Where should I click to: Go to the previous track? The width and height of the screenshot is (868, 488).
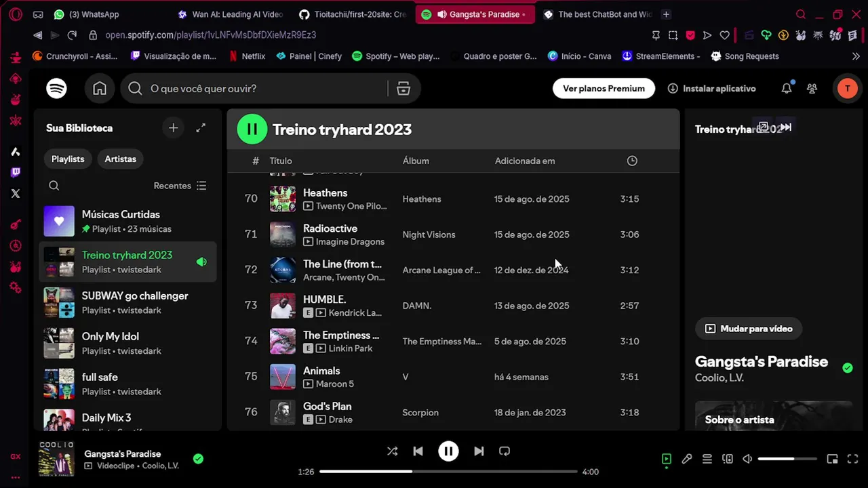tap(418, 451)
